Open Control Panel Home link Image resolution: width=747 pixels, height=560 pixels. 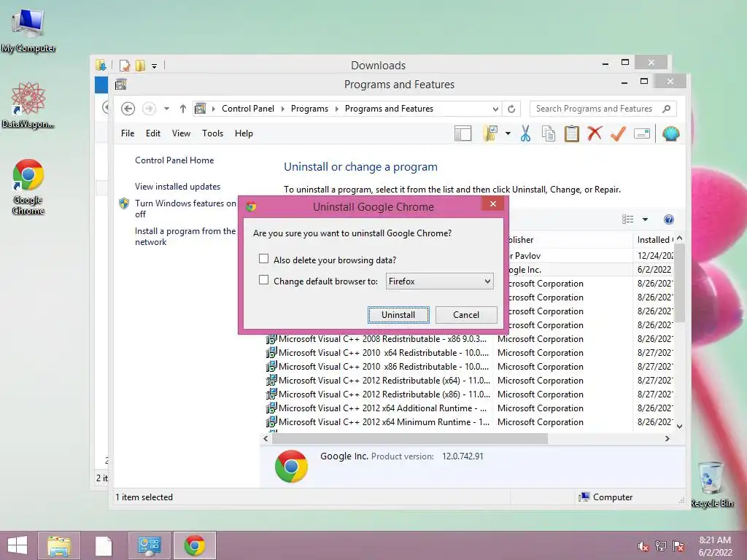tap(174, 160)
